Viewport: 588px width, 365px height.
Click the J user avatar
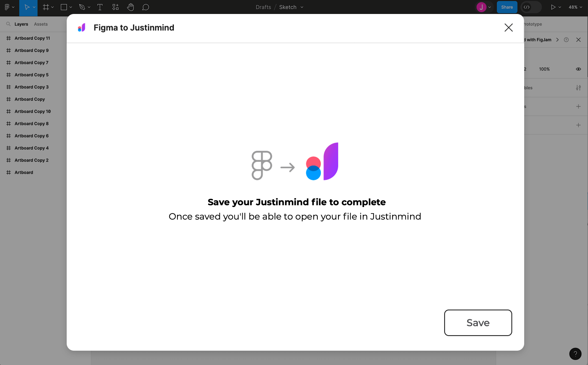481,7
